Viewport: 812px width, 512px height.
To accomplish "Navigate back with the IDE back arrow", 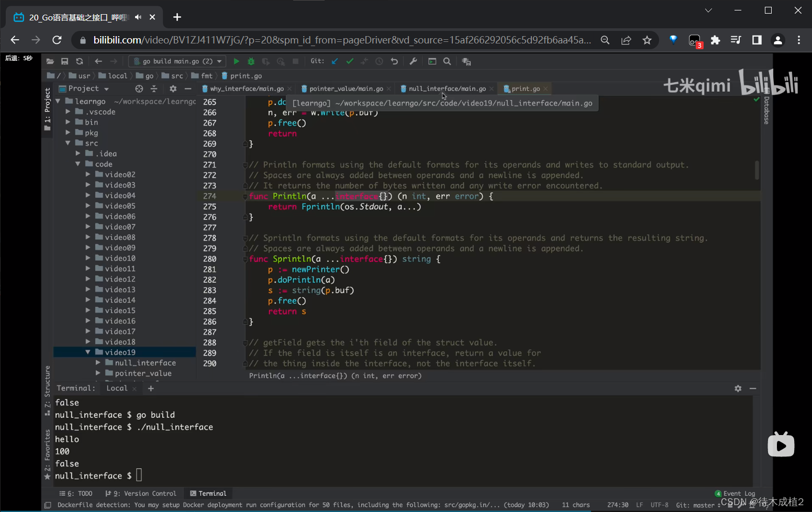I will pyautogui.click(x=98, y=61).
